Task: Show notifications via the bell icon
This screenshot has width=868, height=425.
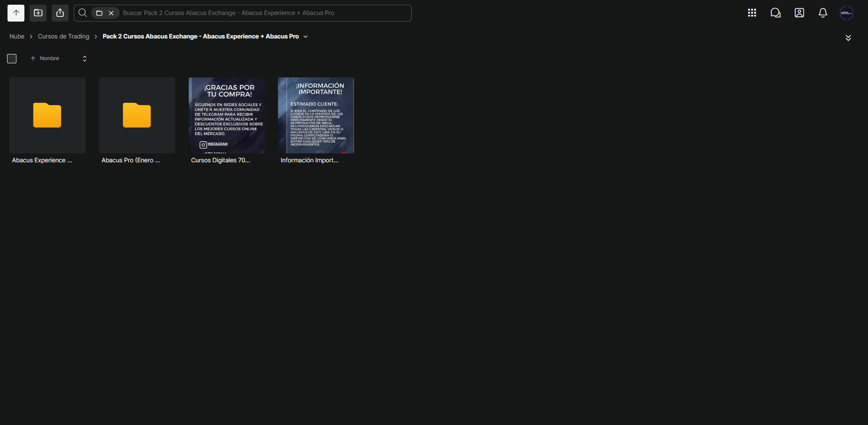Action: tap(823, 13)
